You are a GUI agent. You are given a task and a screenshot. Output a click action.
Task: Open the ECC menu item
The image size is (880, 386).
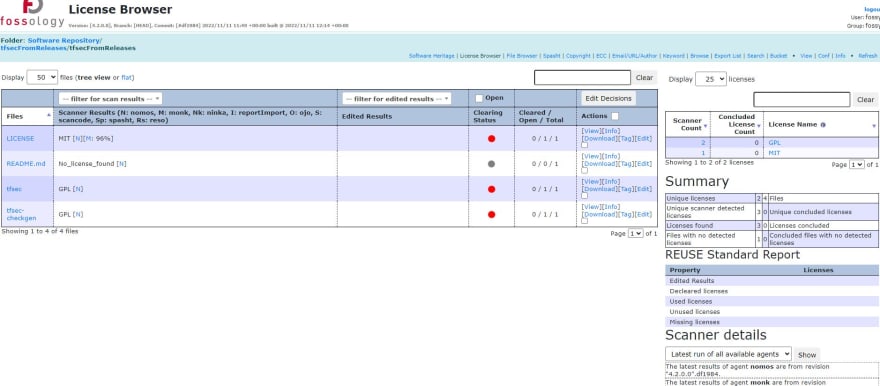tap(601, 56)
